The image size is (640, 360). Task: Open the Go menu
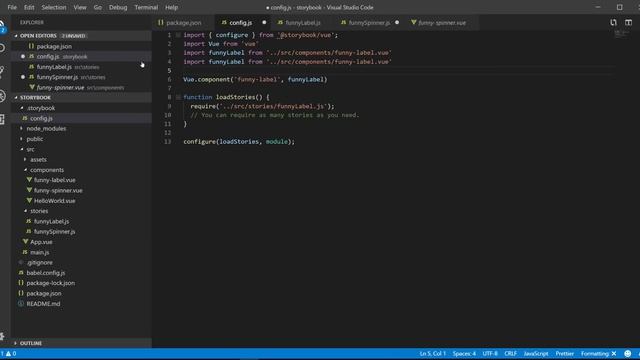point(98,7)
